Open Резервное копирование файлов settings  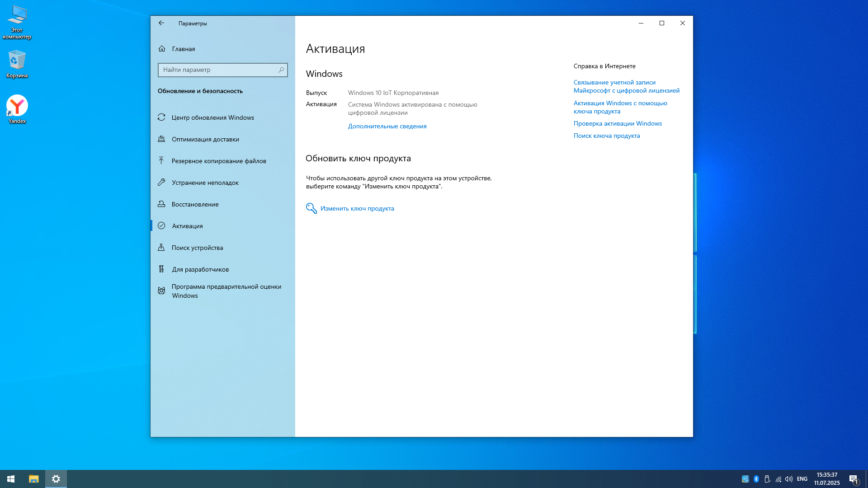219,161
